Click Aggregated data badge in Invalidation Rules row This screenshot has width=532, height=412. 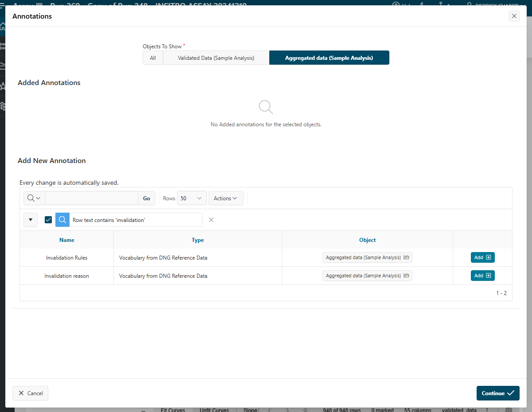(367, 257)
